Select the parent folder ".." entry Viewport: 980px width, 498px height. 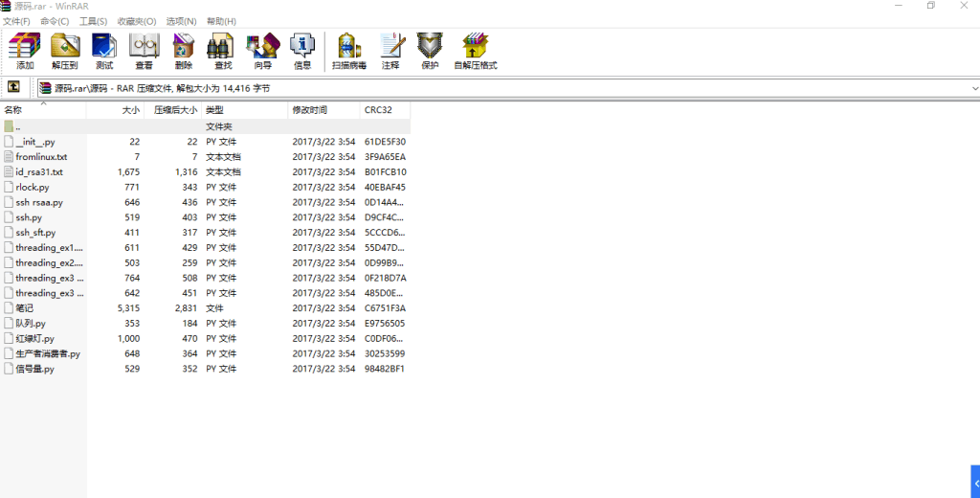pos(17,126)
